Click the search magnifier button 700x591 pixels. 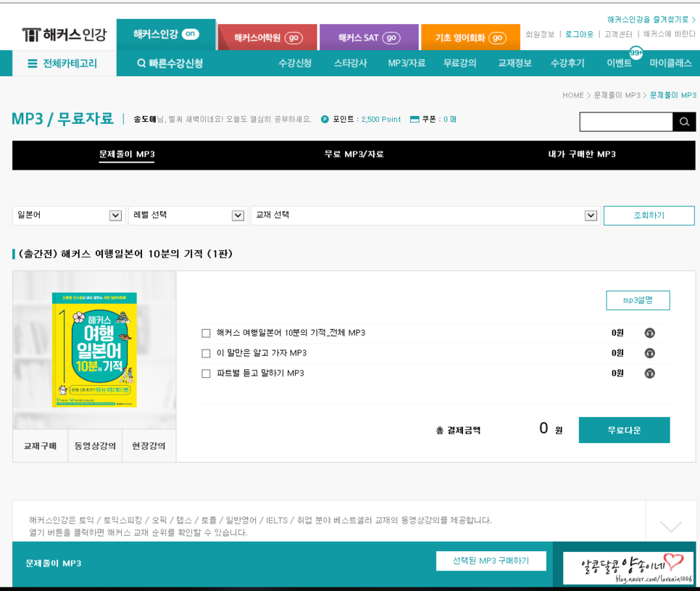684,122
